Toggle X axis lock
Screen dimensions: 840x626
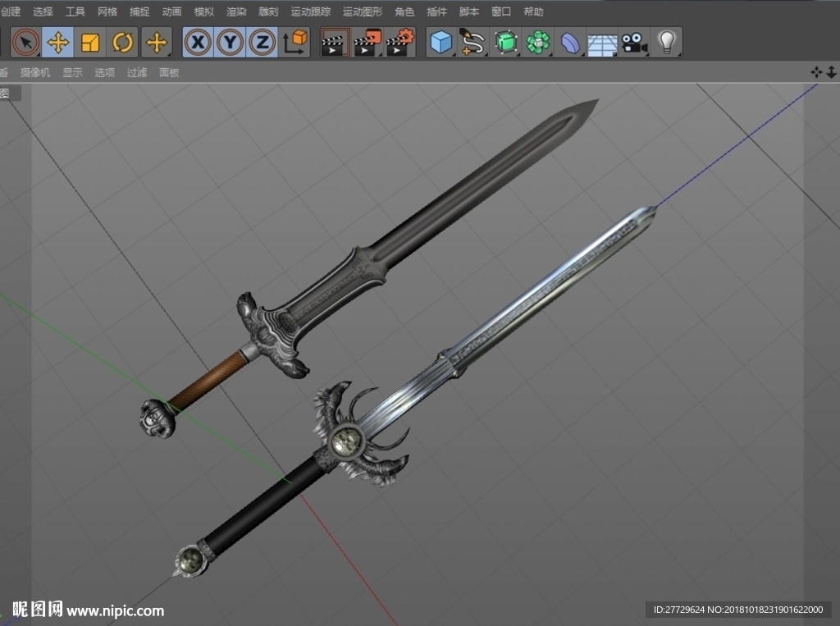click(199, 43)
